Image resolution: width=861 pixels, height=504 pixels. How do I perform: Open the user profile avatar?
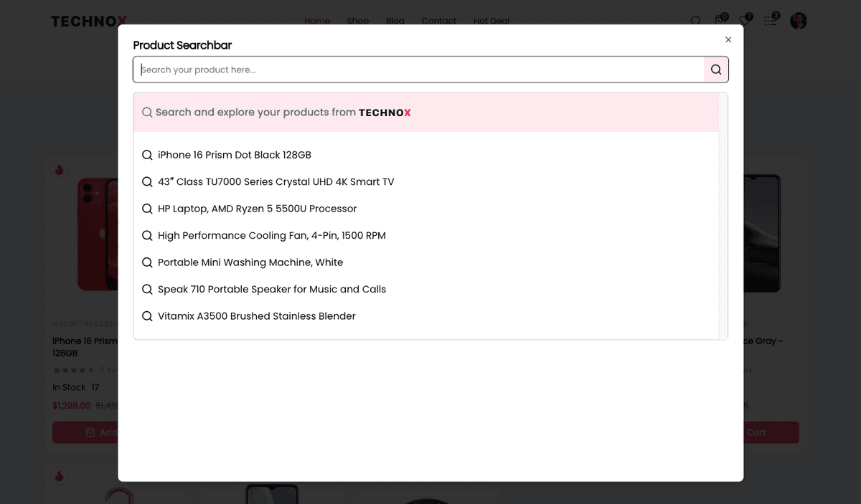799,21
